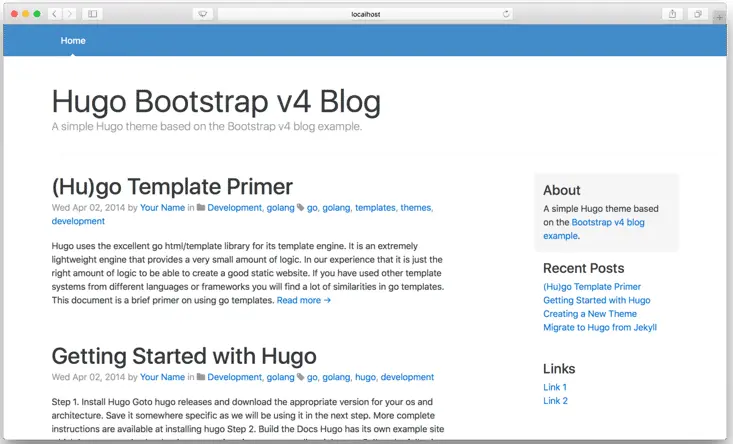
Task: Open Getting Started with Hugo post heading
Action: (x=184, y=356)
